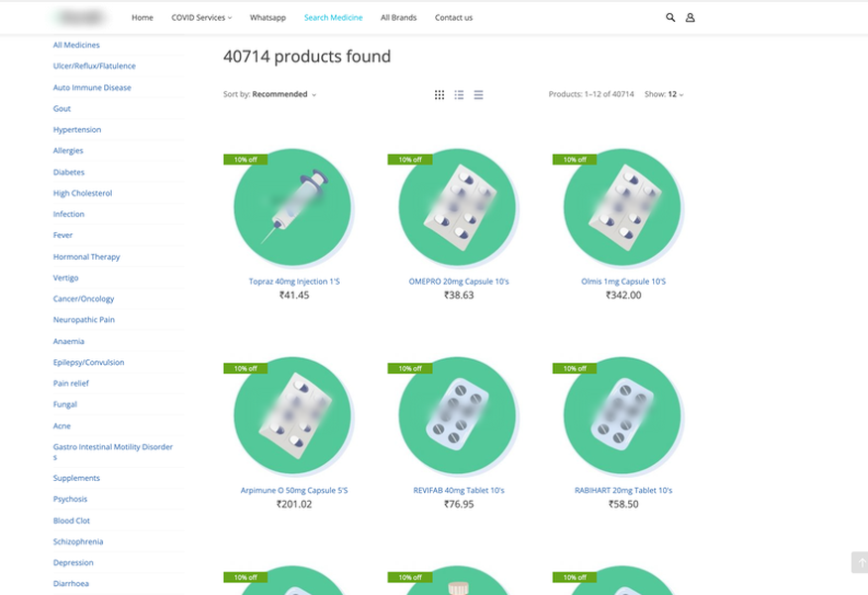The image size is (868, 595).
Task: Select the Infection category
Action: 68,214
